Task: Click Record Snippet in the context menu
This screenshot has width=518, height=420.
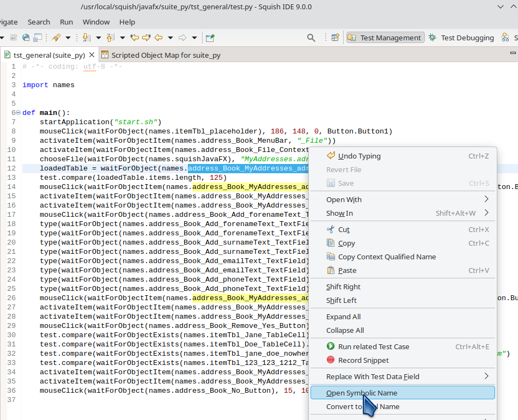Action: click(x=363, y=360)
